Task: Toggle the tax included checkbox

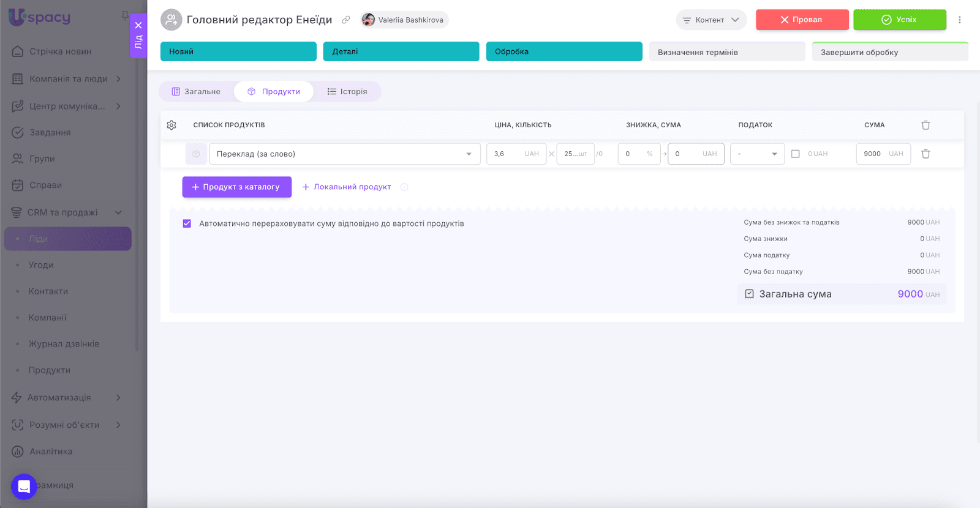Action: tap(795, 154)
